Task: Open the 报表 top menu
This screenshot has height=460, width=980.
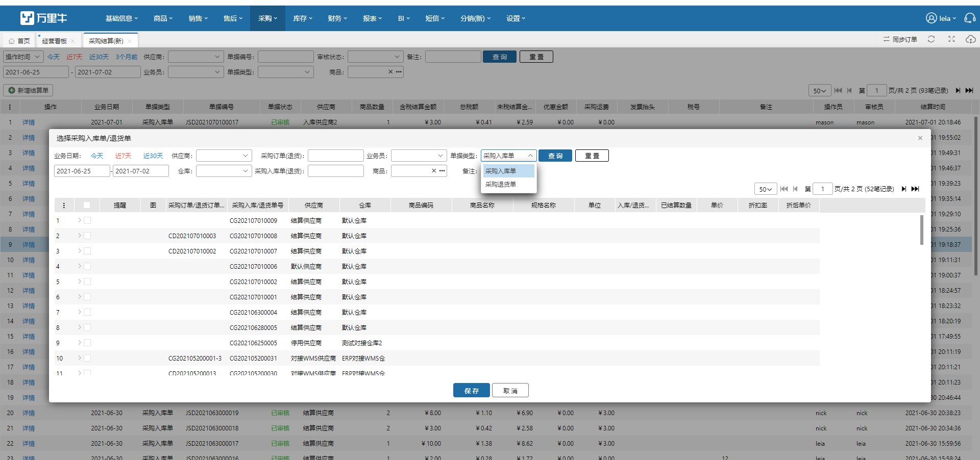Action: coord(372,18)
